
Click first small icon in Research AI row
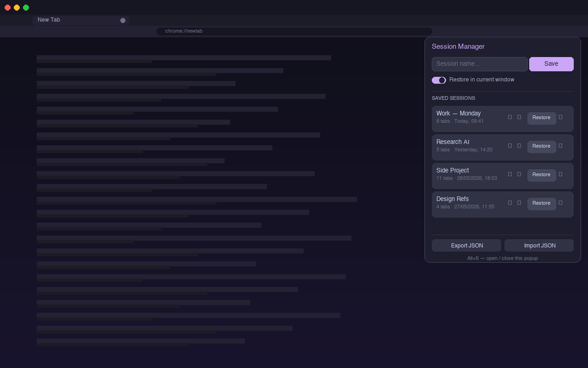[510, 146]
